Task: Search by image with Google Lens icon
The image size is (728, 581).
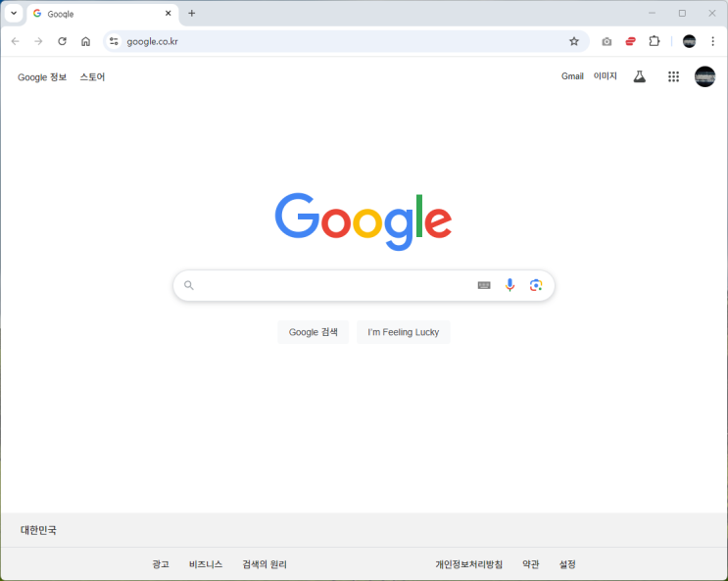Action: [x=536, y=285]
